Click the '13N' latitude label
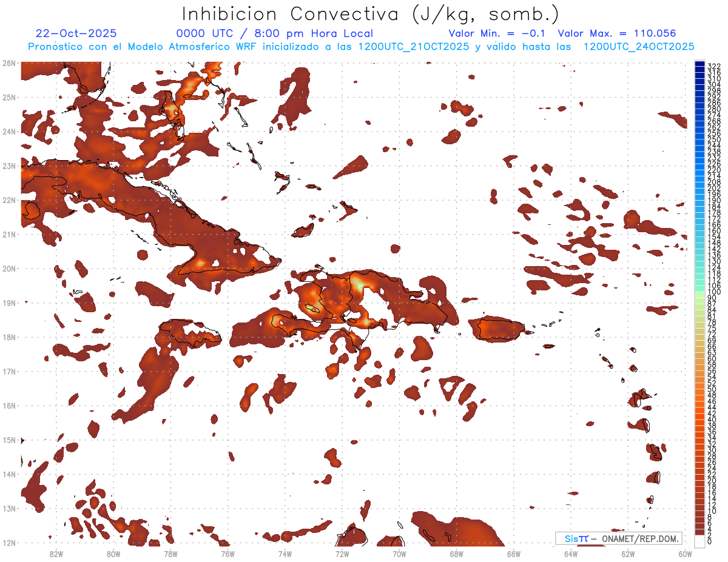The image size is (728, 562). point(9,508)
